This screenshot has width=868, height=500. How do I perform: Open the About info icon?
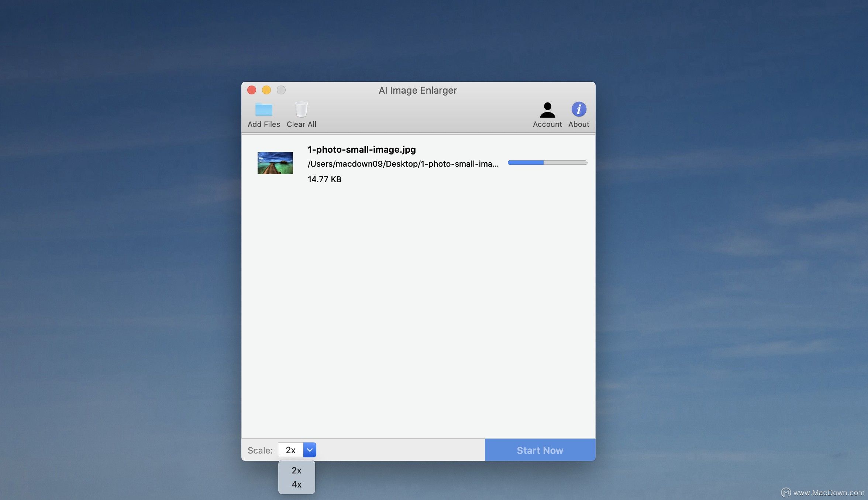(x=579, y=109)
